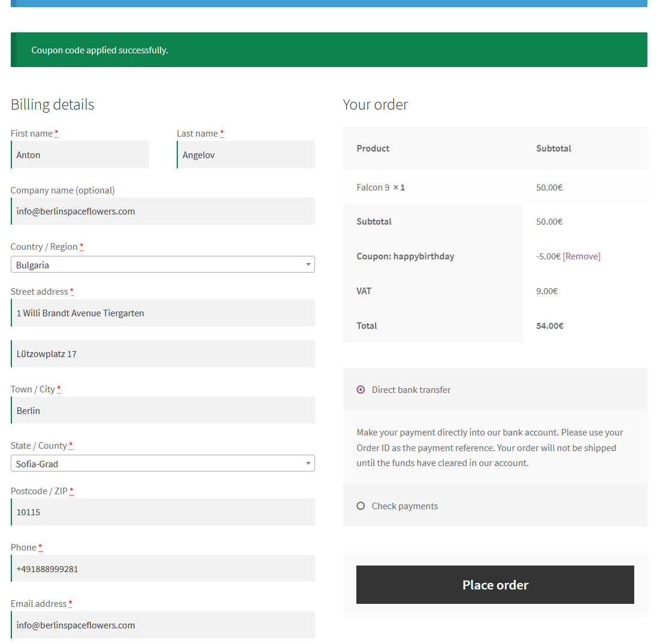Click the Company name optional field

[162, 211]
